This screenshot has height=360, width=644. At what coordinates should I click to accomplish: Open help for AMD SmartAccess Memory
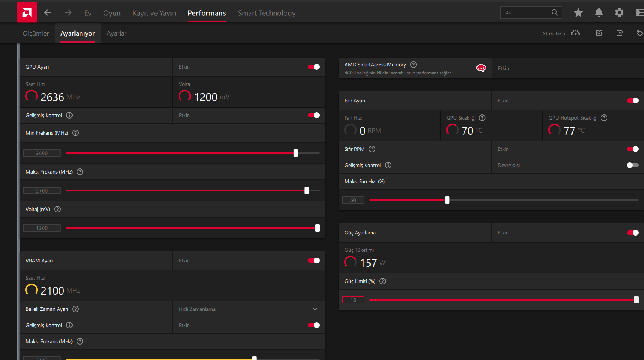point(413,65)
